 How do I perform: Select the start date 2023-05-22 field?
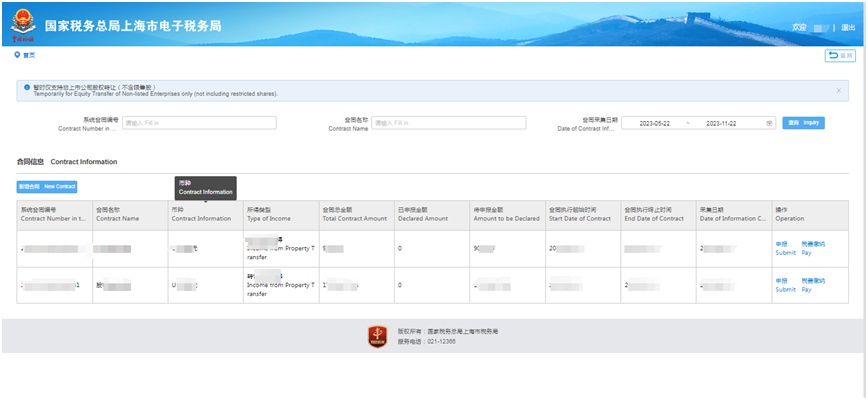654,123
